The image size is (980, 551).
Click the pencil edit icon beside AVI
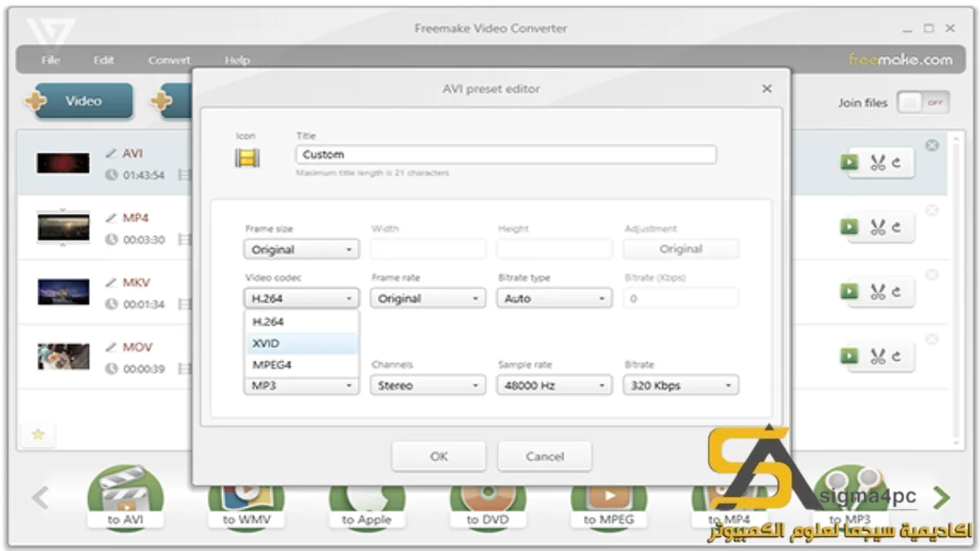click(x=111, y=153)
